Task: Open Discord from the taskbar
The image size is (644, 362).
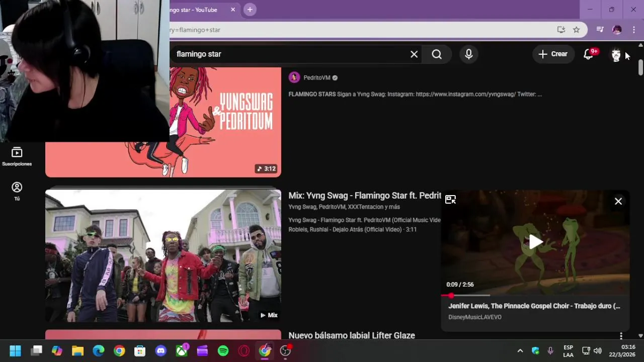Action: tap(160, 351)
